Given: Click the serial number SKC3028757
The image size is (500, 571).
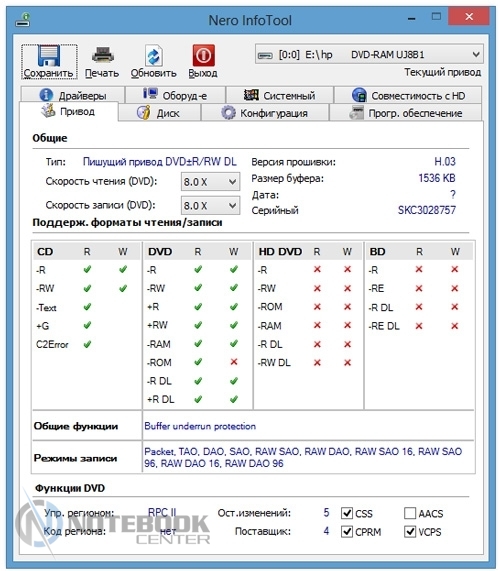Looking at the screenshot, I should (x=426, y=210).
